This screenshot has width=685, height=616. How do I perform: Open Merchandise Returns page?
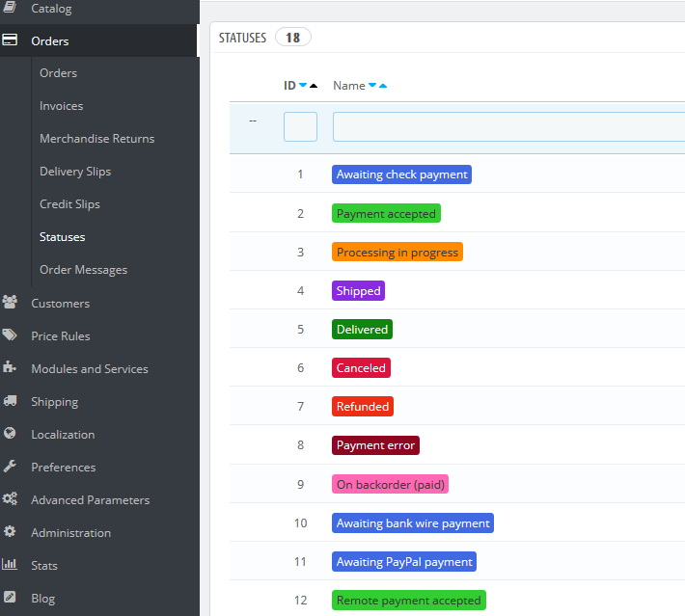pos(96,139)
